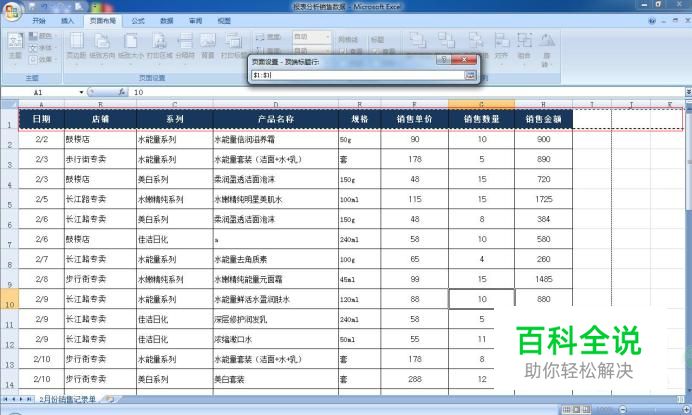Click the 顶端标题行 input field with $1:$1
Screen dimensions: 692x415
tap(357, 75)
